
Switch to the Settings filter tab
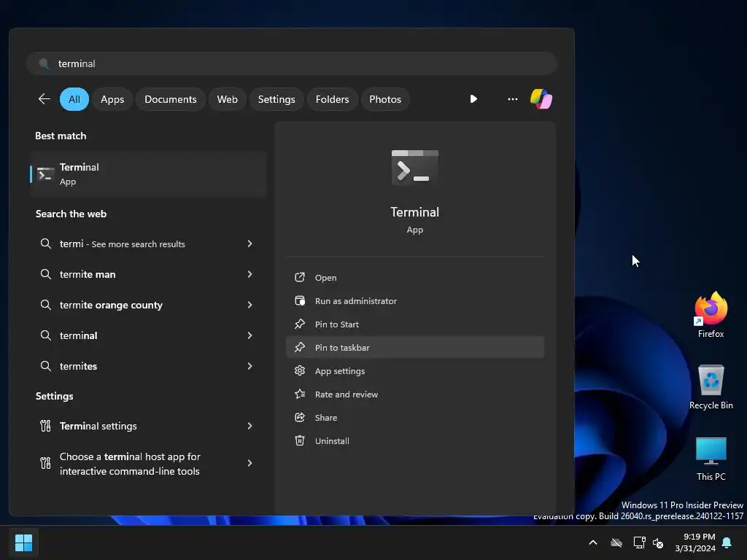pos(276,99)
